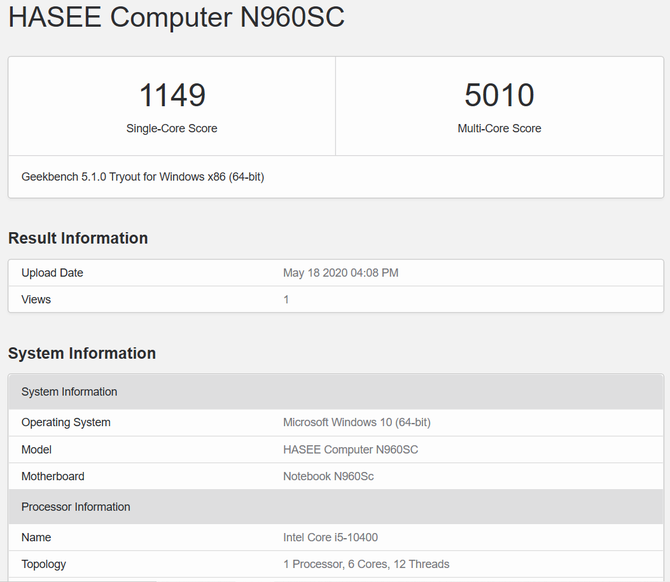Screen dimensions: 670x582
Task: Click the Upload Date row label
Action: (52, 273)
